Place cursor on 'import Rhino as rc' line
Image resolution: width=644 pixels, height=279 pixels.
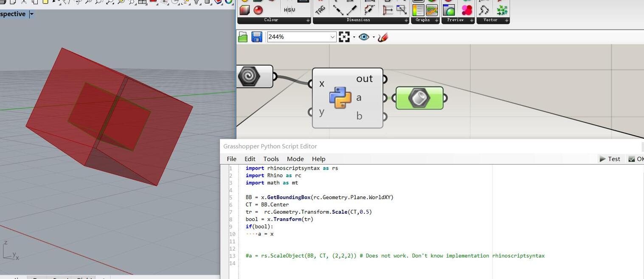273,175
